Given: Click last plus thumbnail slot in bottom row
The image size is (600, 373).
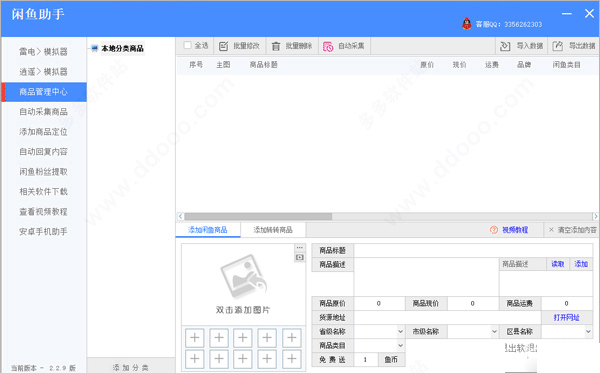Looking at the screenshot, I should pos(292,358).
